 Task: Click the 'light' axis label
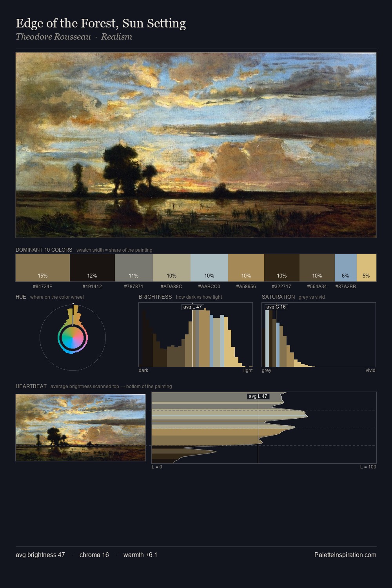(248, 370)
